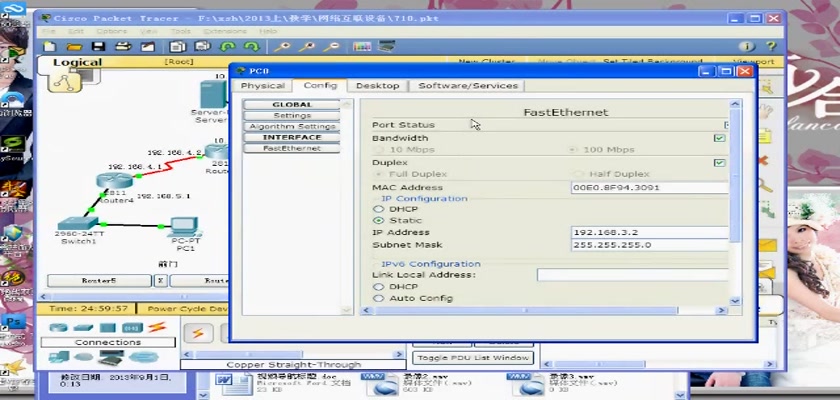The image size is (840, 400).
Task: Click the Copy toolbar icon
Action: coord(178,47)
